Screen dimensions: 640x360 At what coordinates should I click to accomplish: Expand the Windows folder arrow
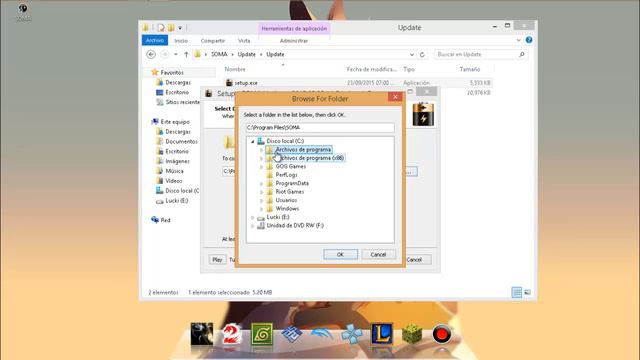coord(262,209)
